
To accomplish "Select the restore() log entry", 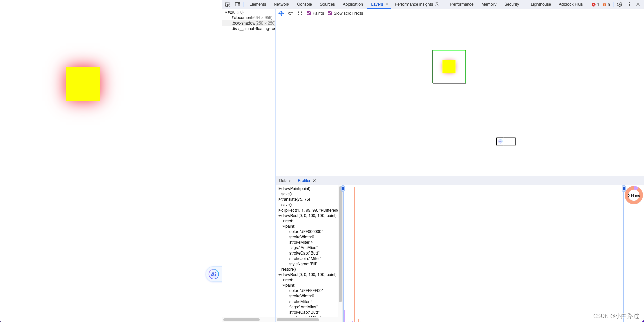I will pos(288,269).
